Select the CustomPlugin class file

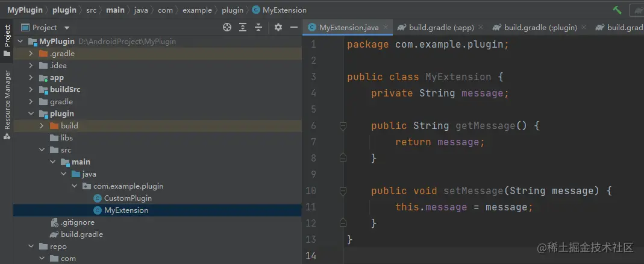[x=128, y=198]
